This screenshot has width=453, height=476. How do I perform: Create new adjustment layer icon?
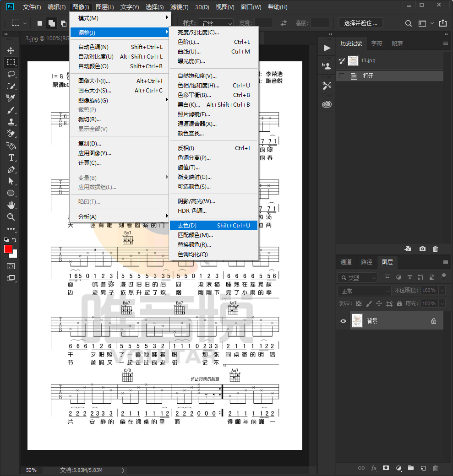(x=398, y=468)
